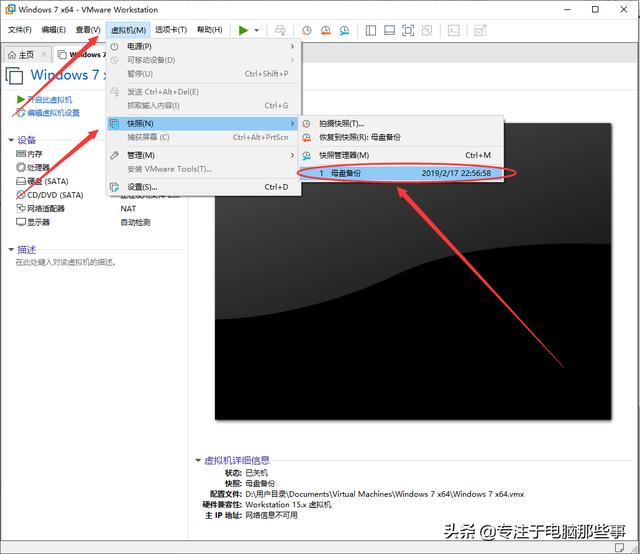
Task: Toggle the thumbnail bar view toolbar icon
Action: pyautogui.click(x=389, y=30)
